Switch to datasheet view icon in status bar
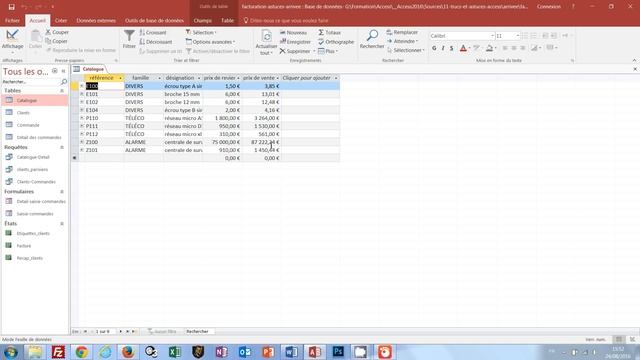The height and width of the screenshot is (360, 640). [619, 339]
